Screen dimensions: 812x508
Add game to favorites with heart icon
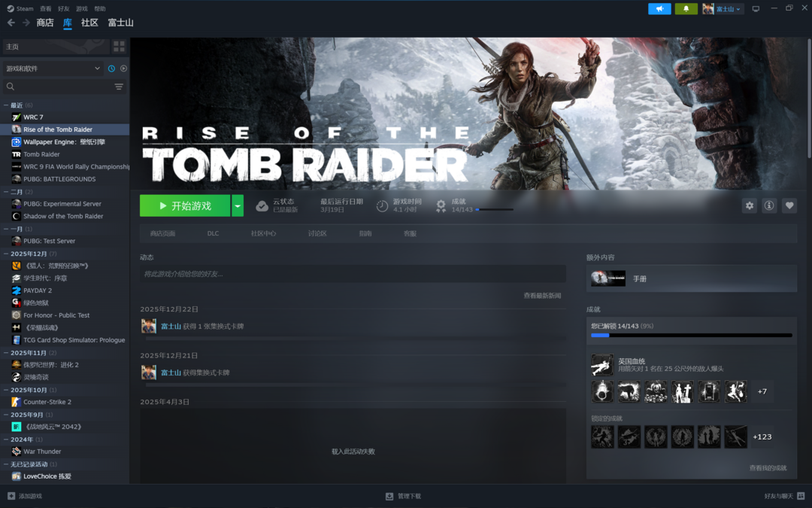point(789,205)
